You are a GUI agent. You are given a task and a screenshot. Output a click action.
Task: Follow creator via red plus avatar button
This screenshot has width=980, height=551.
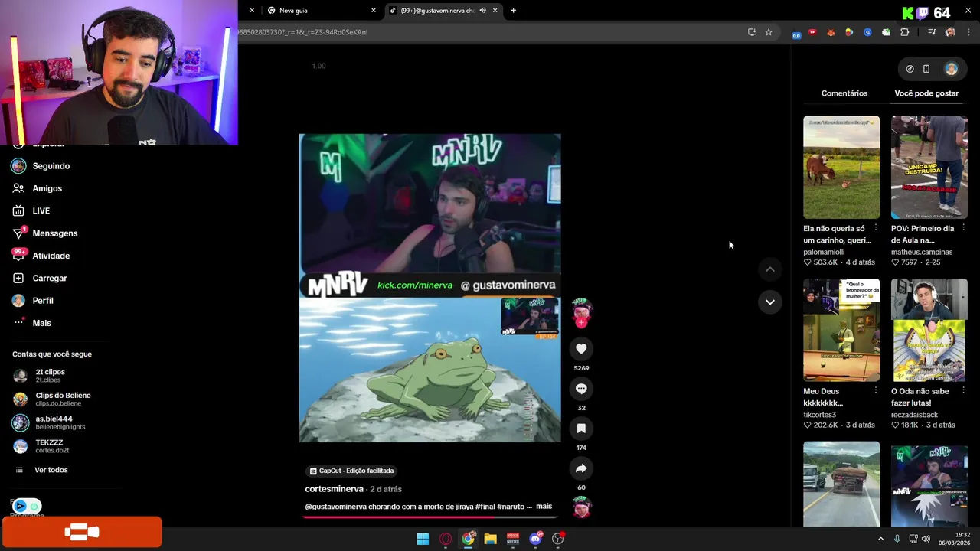pyautogui.click(x=581, y=323)
